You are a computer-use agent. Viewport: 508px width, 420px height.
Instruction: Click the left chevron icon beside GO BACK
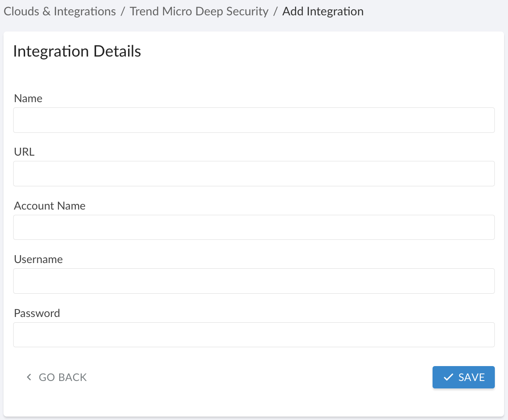pyautogui.click(x=29, y=377)
